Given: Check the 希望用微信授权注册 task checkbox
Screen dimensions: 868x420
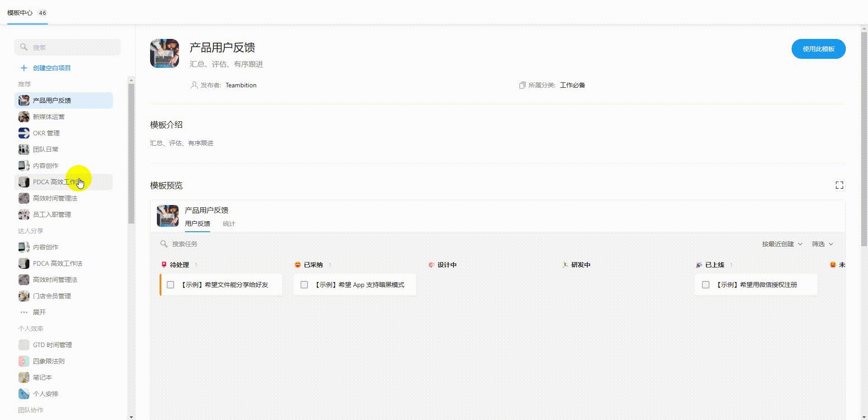Looking at the screenshot, I should tap(706, 285).
